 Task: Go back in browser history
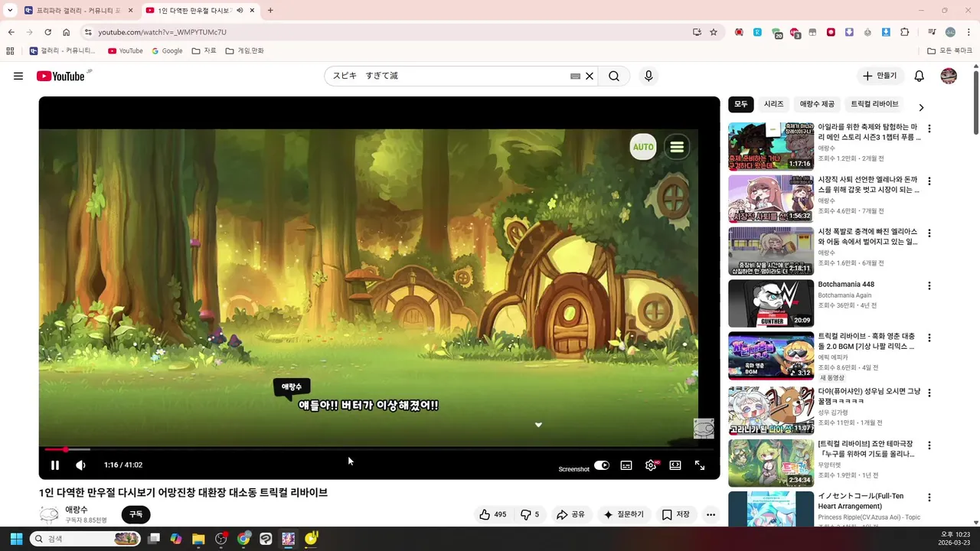click(11, 32)
